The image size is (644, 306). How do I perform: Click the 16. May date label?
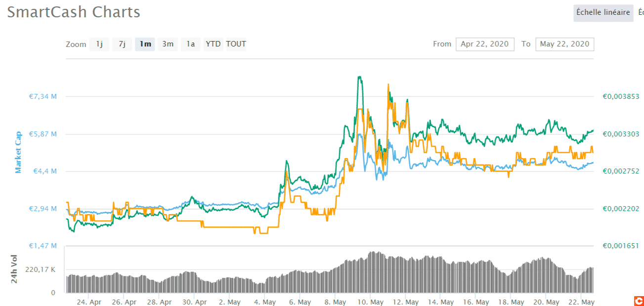pyautogui.click(x=475, y=302)
